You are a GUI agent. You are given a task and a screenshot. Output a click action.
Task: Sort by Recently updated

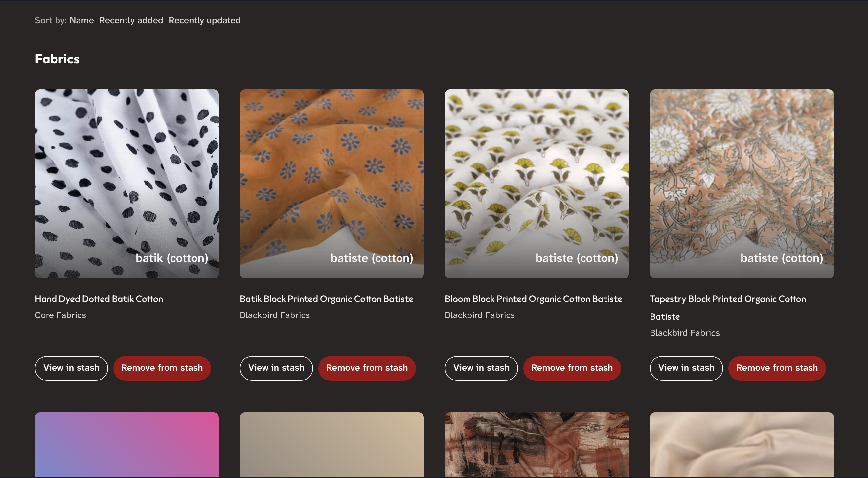pos(204,20)
